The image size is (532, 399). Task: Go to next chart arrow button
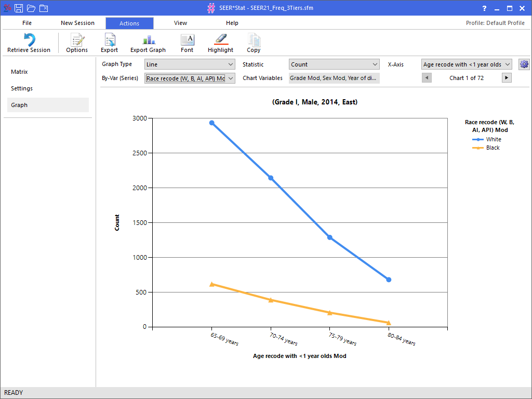[507, 78]
